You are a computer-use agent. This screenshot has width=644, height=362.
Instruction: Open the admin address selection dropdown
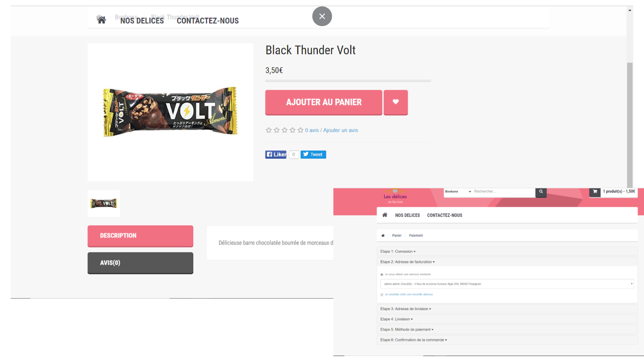click(x=507, y=284)
